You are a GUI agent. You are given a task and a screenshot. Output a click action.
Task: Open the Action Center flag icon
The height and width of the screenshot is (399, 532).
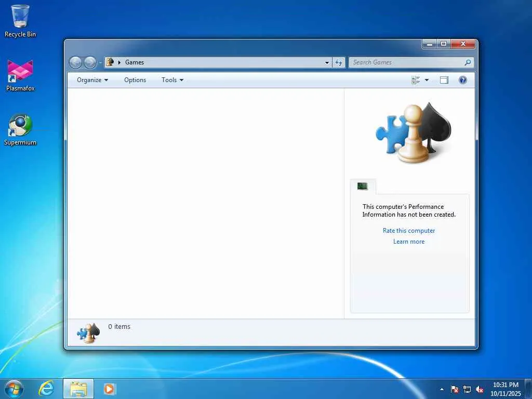pyautogui.click(x=454, y=389)
